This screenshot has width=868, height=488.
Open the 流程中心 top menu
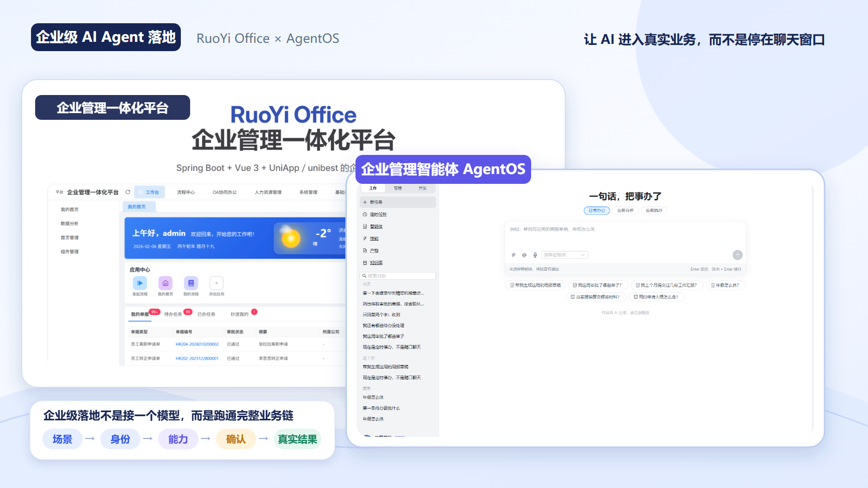click(x=186, y=192)
